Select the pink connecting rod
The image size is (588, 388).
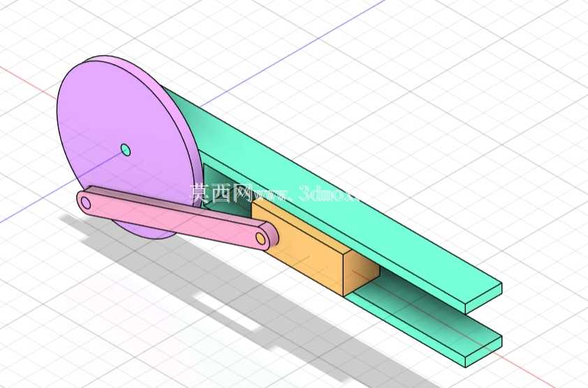(x=178, y=217)
